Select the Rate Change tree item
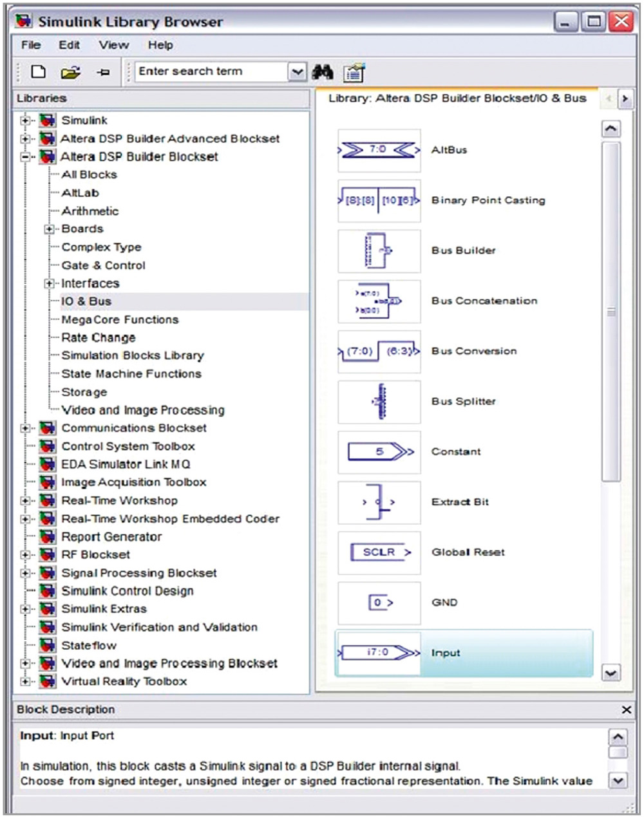The image size is (644, 817). pos(99,337)
